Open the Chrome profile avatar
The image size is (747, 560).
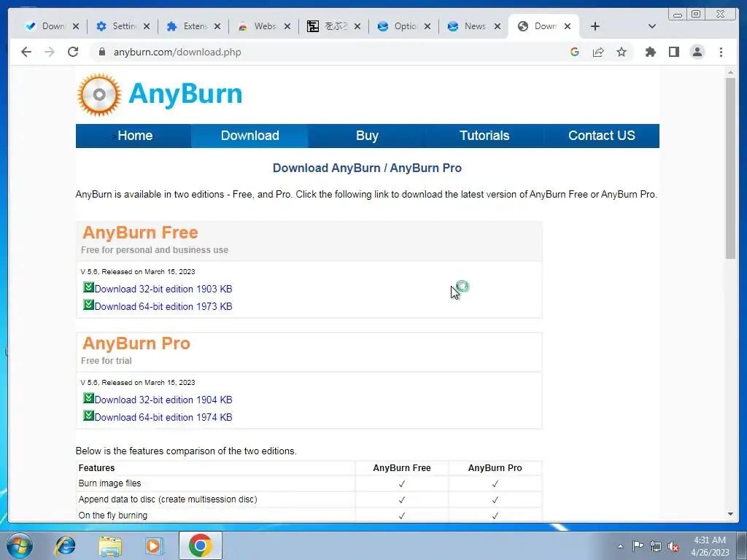coord(697,52)
